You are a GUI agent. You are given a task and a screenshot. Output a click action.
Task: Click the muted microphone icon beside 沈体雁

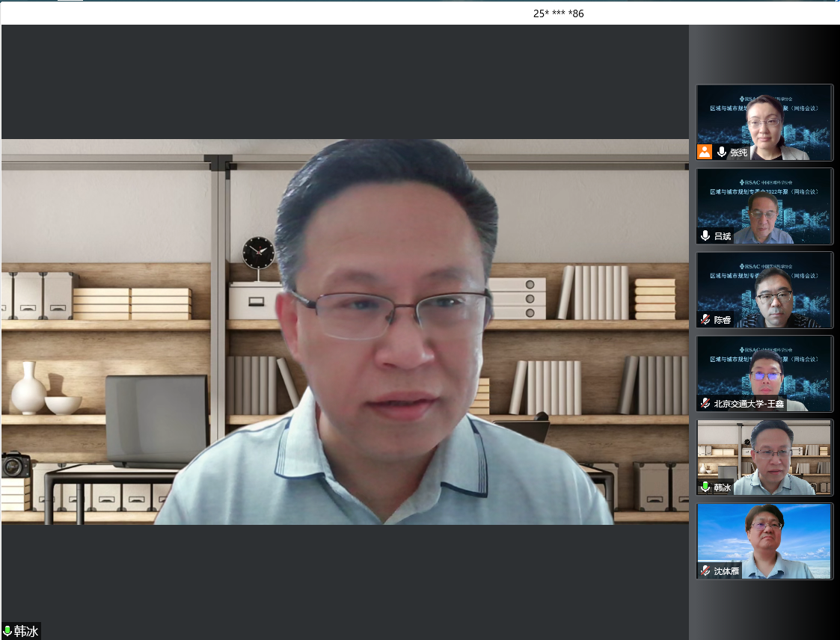[x=705, y=571]
